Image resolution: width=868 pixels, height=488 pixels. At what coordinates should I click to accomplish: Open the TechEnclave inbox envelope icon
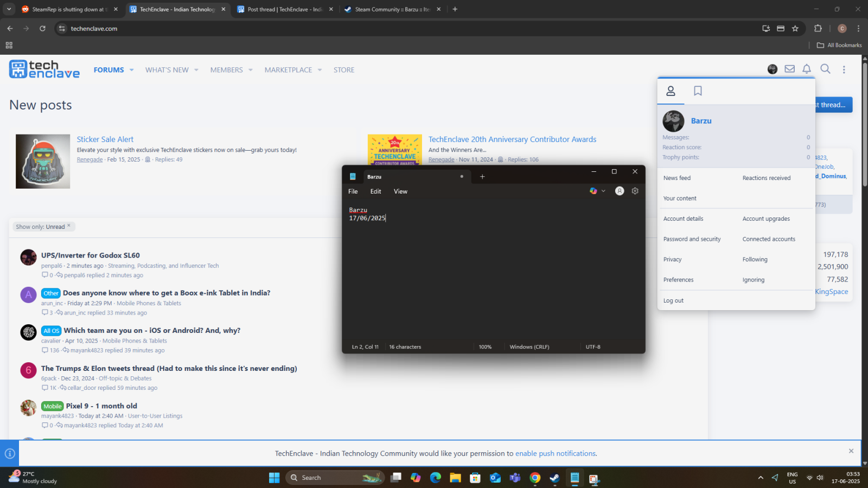tap(789, 69)
